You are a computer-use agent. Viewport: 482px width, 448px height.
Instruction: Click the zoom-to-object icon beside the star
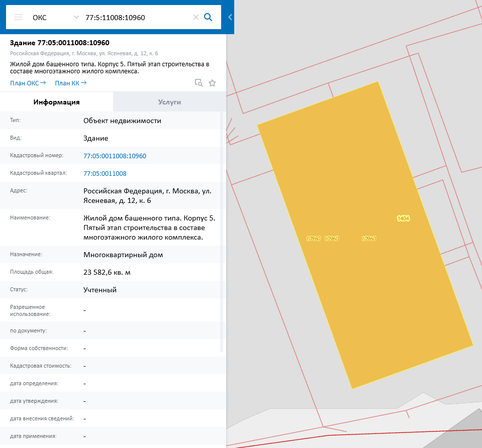click(199, 83)
